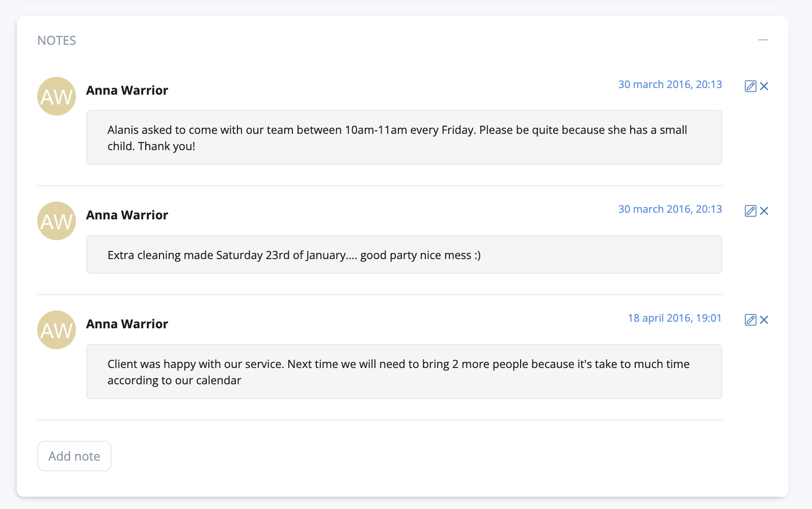The height and width of the screenshot is (509, 812).
Task: Collapse the Notes panel with minus icon
Action: (763, 40)
